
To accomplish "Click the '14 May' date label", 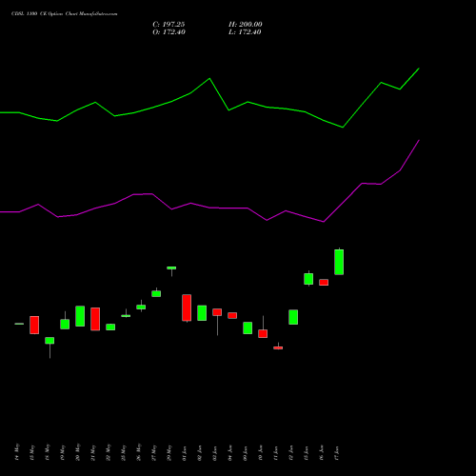I will click(17, 452).
